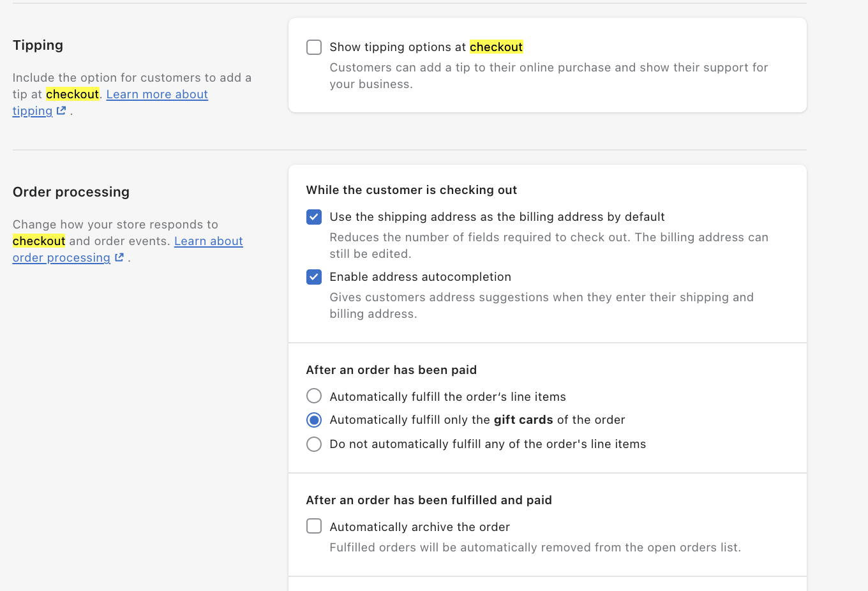
Task: Click the 'Enable address autocompletion' label text
Action: [420, 277]
